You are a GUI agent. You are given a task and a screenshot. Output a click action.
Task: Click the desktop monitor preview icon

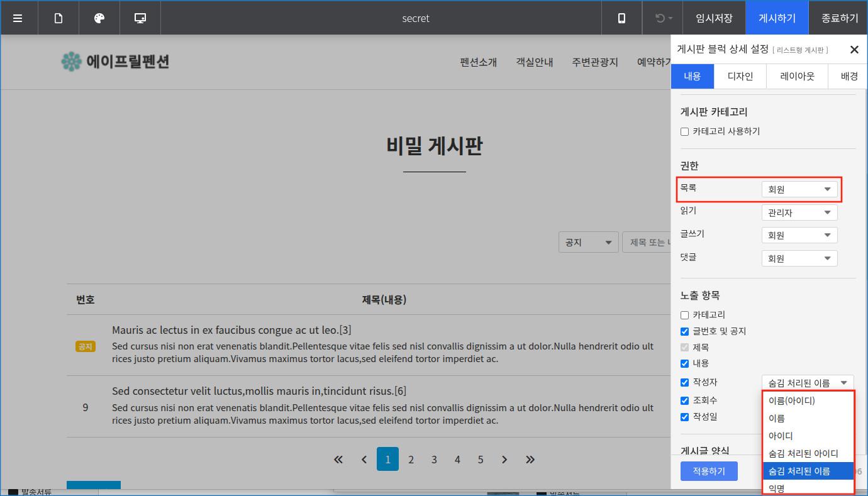pyautogui.click(x=140, y=18)
